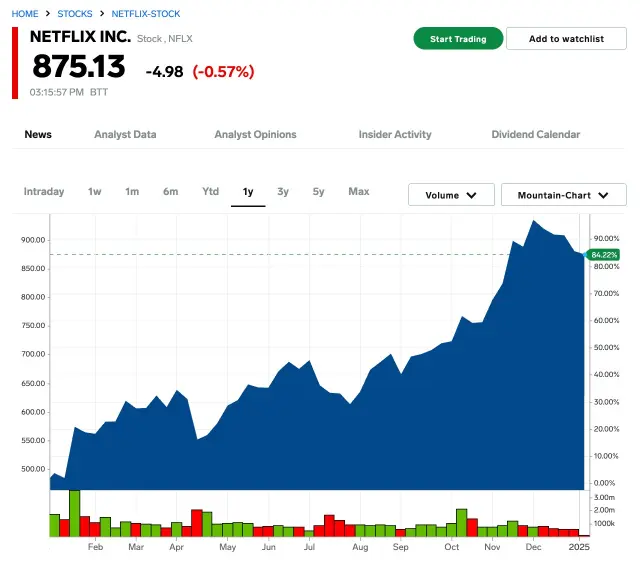Open the Dividend Calendar tab

pyautogui.click(x=535, y=134)
